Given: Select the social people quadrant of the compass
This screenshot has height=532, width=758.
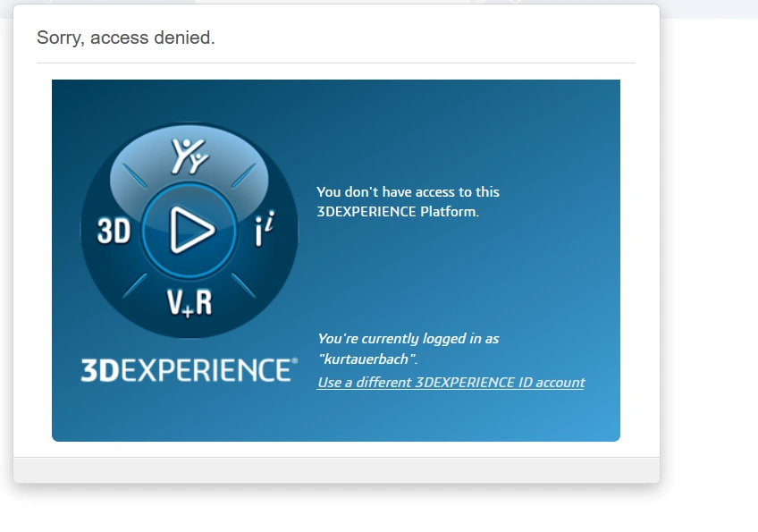Looking at the screenshot, I should [x=189, y=156].
